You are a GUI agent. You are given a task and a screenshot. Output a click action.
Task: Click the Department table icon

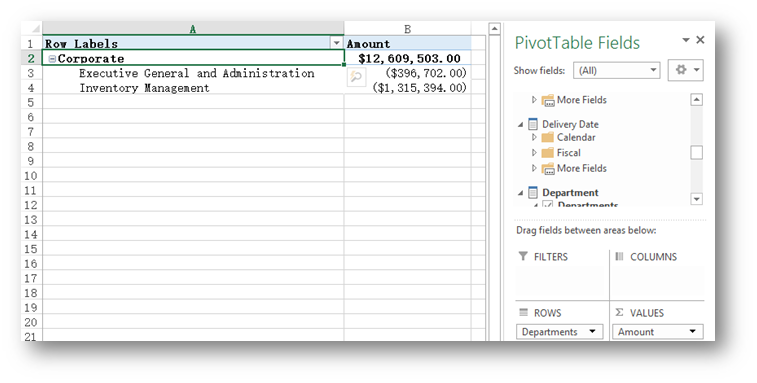pos(533,193)
